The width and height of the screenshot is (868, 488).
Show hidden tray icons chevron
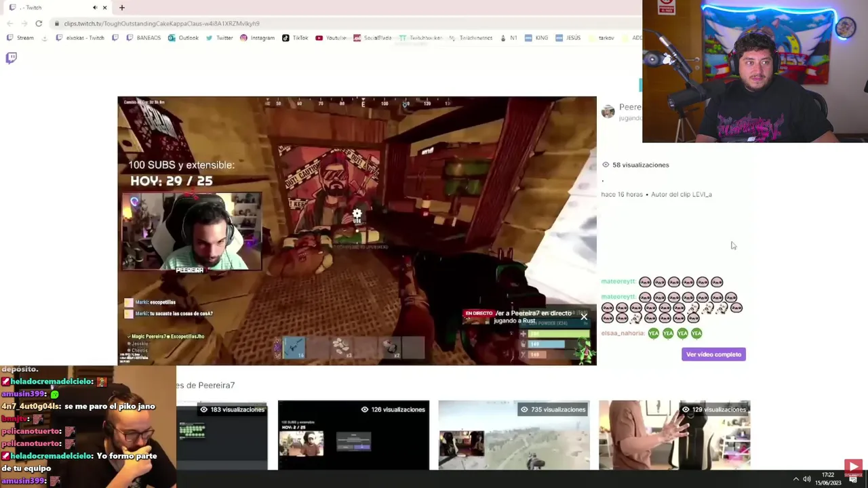tap(796, 479)
